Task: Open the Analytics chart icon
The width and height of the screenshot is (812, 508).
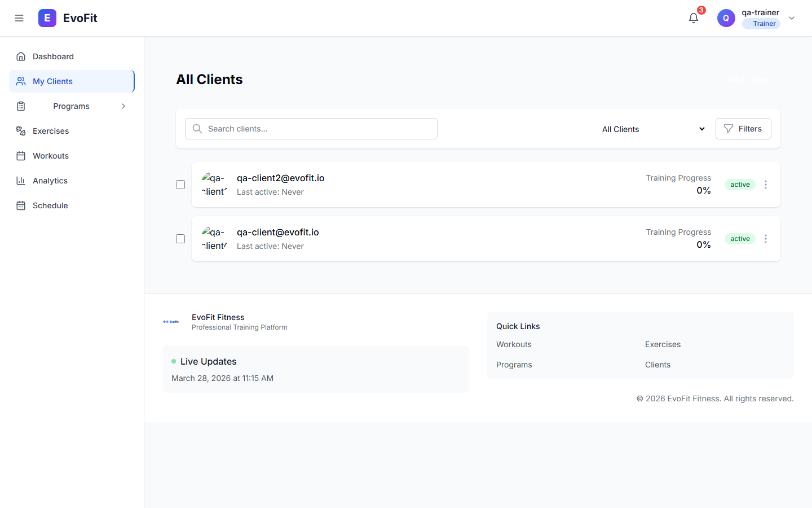Action: tap(20, 180)
